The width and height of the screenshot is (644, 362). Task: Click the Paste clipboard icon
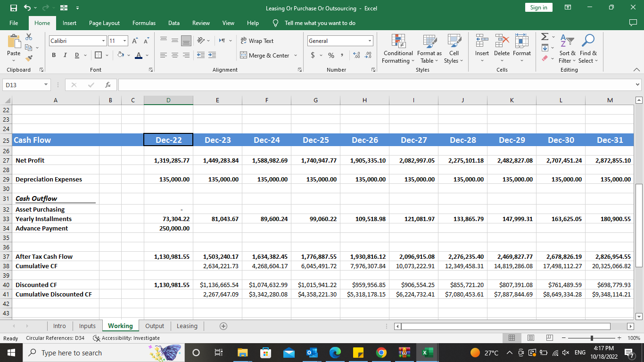tap(14, 42)
